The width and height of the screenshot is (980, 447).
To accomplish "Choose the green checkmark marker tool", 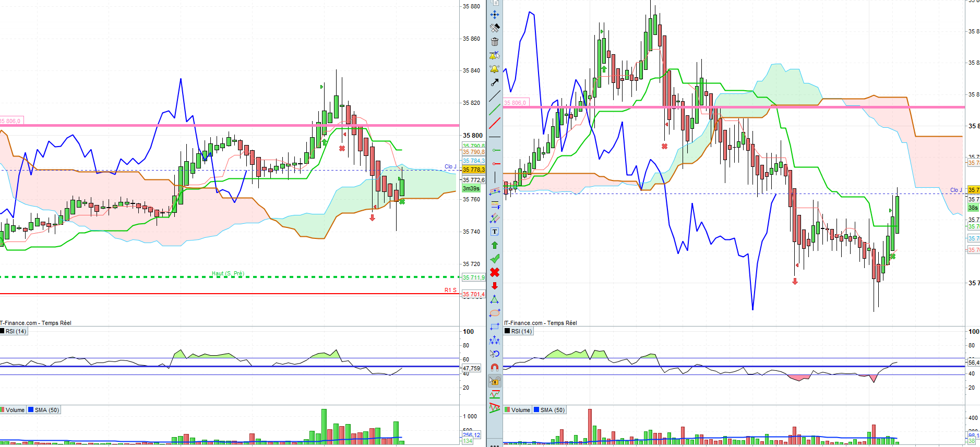I will point(495,259).
